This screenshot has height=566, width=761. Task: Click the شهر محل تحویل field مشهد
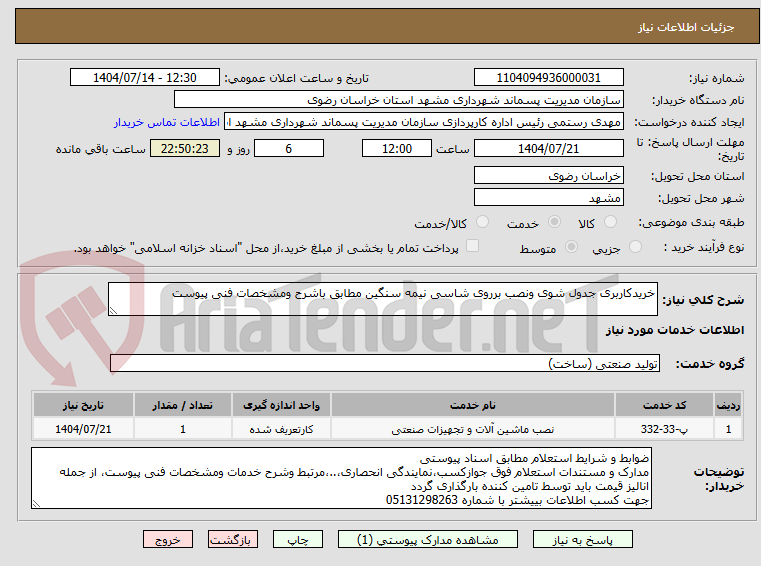(x=548, y=198)
